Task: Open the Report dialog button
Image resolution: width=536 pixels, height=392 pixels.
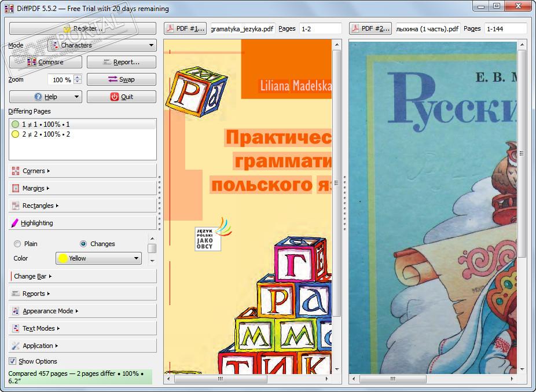Action: click(x=121, y=62)
